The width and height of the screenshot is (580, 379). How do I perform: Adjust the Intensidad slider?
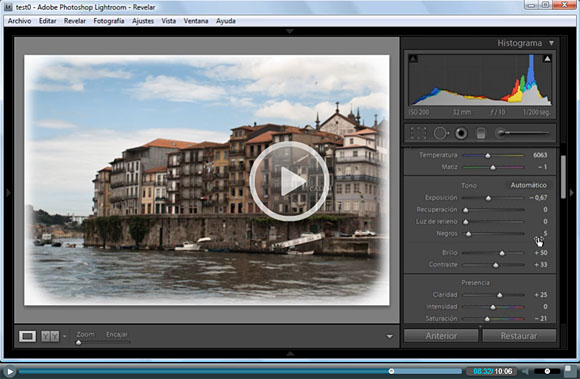493,307
